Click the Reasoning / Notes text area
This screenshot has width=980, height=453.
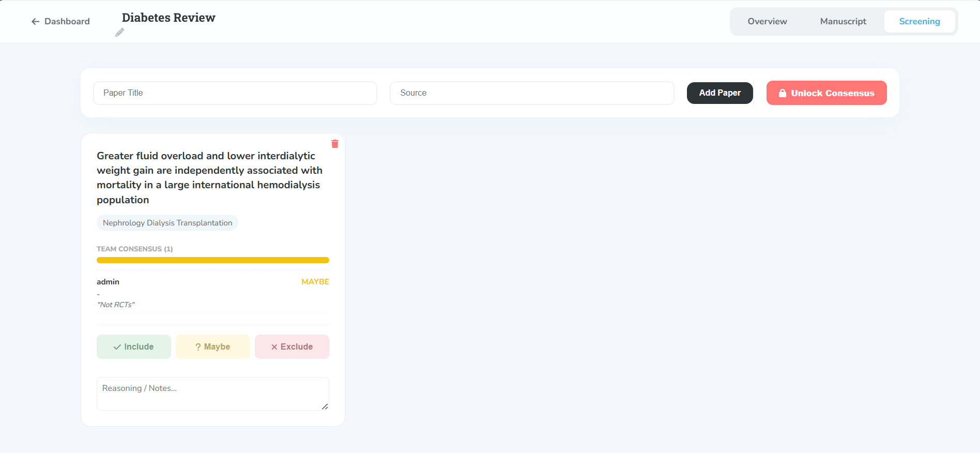(212, 394)
